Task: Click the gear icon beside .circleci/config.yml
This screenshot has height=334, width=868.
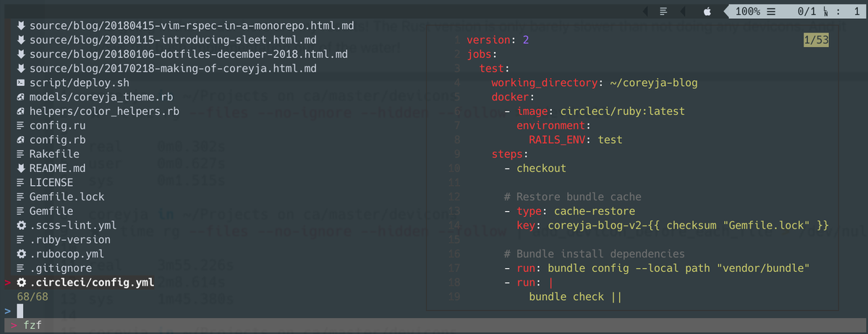Action: [22, 282]
